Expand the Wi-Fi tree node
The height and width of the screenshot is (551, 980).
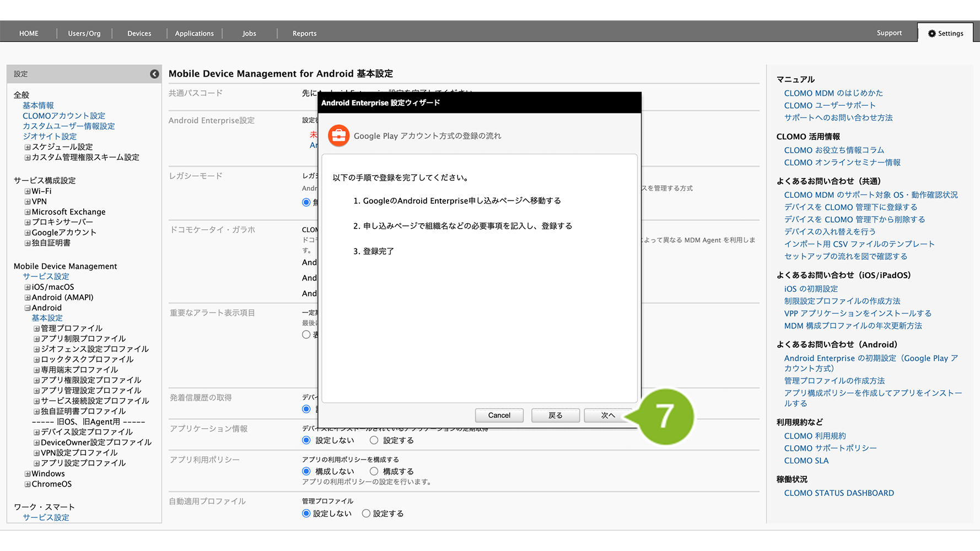click(x=27, y=192)
